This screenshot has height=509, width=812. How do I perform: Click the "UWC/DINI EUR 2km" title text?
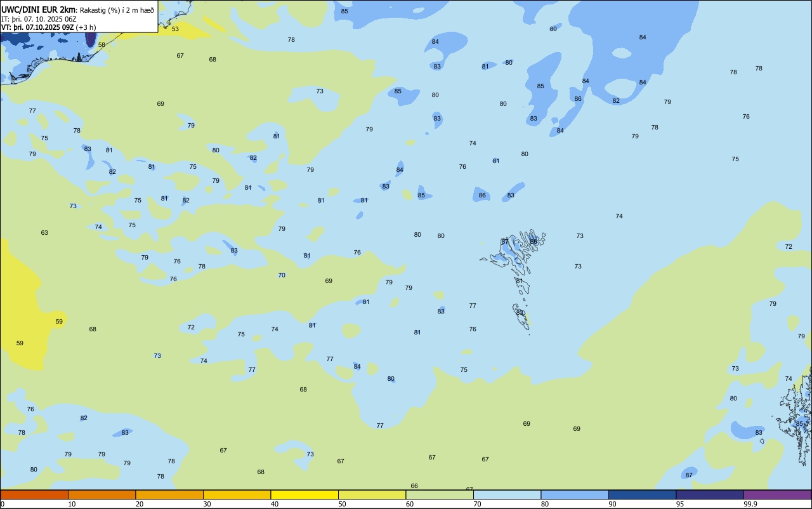click(x=38, y=10)
